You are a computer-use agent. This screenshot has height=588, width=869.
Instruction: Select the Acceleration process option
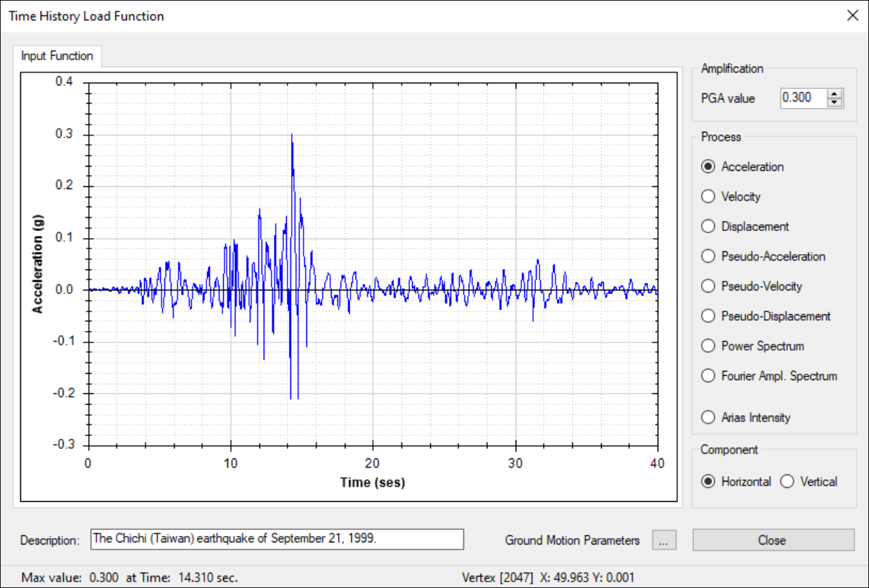pos(742,167)
